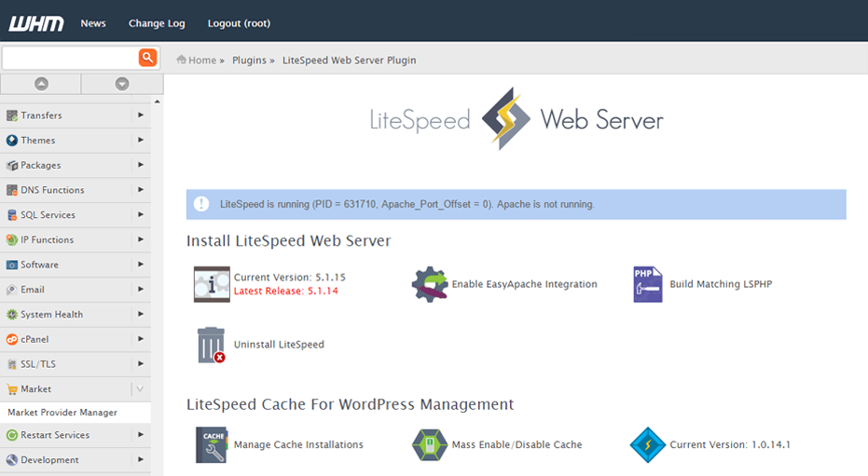Open the Uninstall LiteSpeed trash icon
Screen dimensions: 868x476
[211, 345]
